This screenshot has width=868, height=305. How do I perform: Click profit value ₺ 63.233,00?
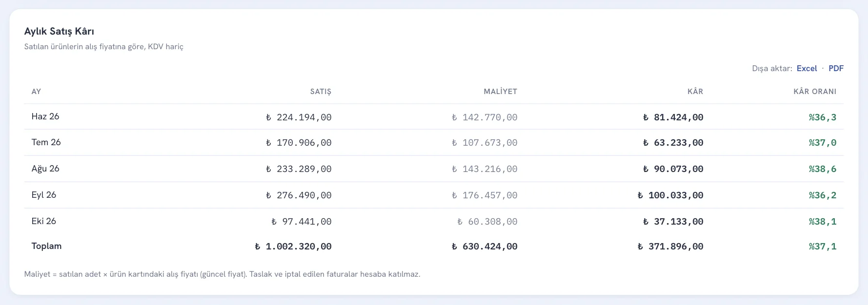pyautogui.click(x=673, y=143)
